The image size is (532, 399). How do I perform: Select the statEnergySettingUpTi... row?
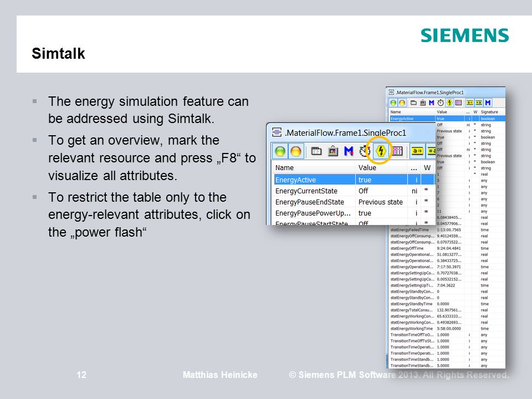tap(447, 285)
